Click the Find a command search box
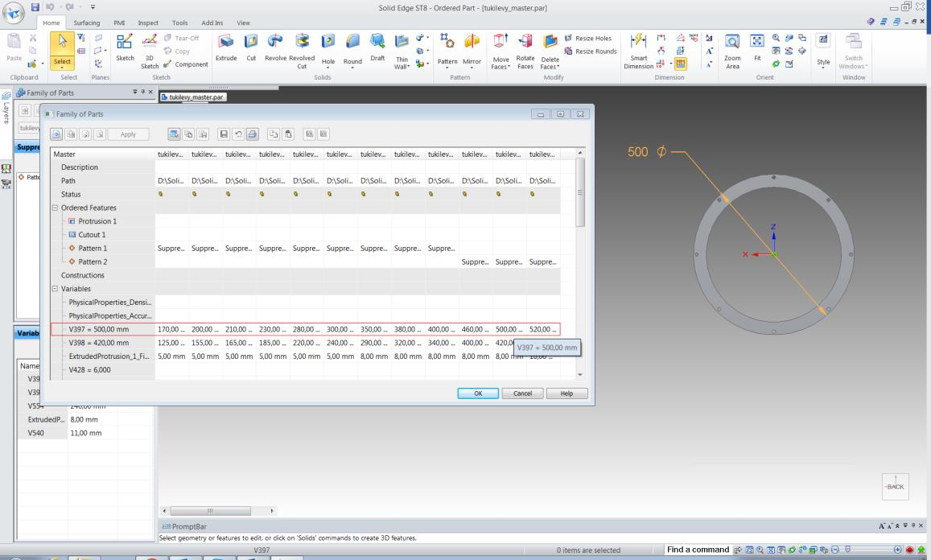Viewport: 931px width, 560px height. click(698, 550)
